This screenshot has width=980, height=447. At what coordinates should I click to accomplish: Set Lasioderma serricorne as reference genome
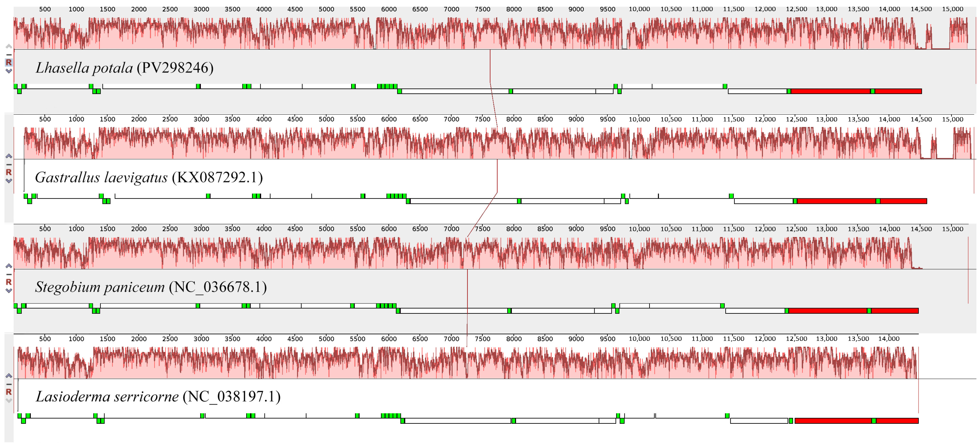pyautogui.click(x=9, y=392)
